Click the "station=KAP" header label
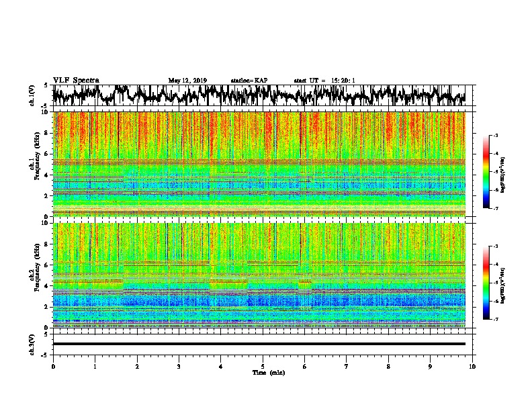This screenshot has height=411, width=532. click(249, 81)
